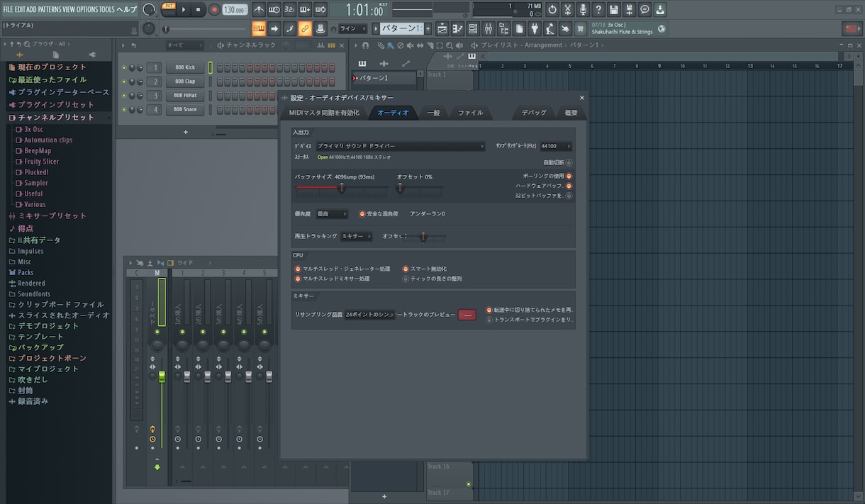Click the 808 HiHat channel button
Screen dimensions: 865x504
pyautogui.click(x=185, y=96)
